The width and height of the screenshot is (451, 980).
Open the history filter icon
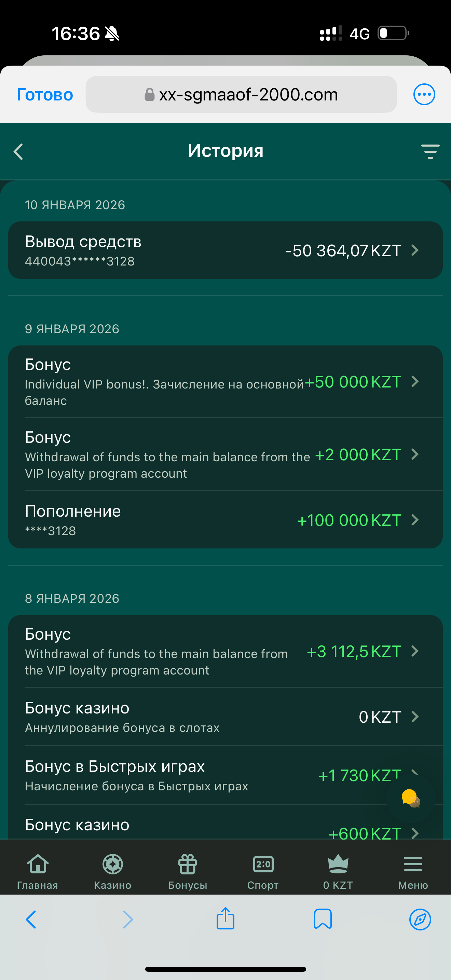pos(430,151)
